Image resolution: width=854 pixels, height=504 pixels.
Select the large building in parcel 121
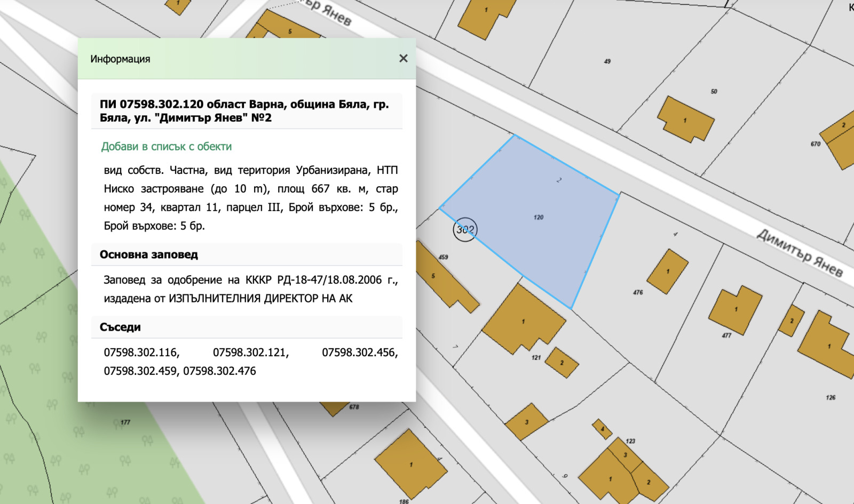pyautogui.click(x=523, y=320)
